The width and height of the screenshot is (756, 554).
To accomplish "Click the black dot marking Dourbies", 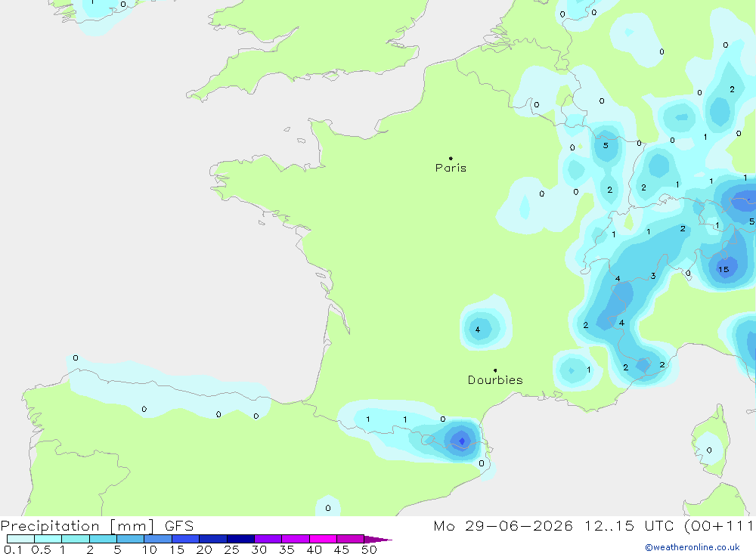I will 495,370.
